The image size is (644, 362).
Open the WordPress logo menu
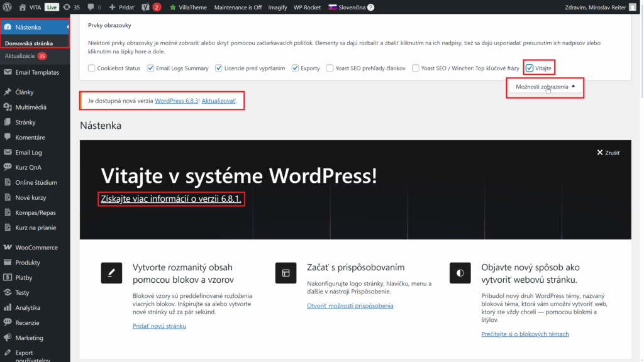tap(6, 7)
